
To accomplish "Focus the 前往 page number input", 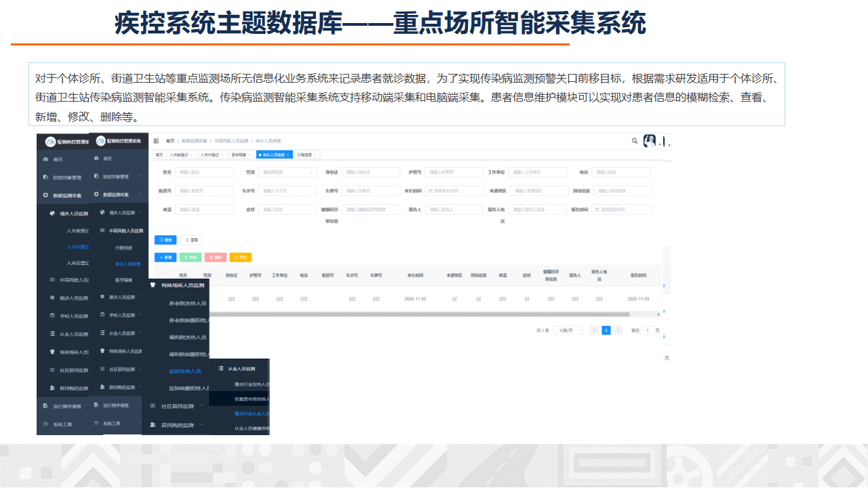I will pyautogui.click(x=648, y=330).
